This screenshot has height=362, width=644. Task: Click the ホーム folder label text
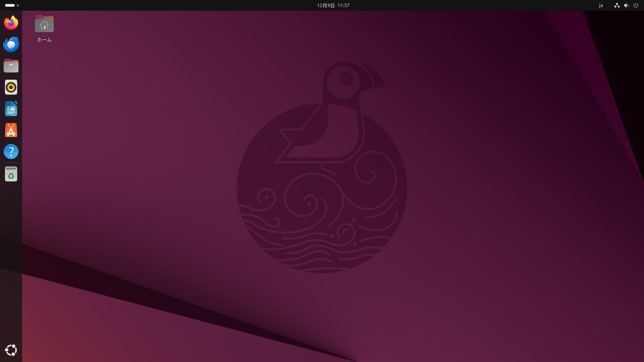44,40
